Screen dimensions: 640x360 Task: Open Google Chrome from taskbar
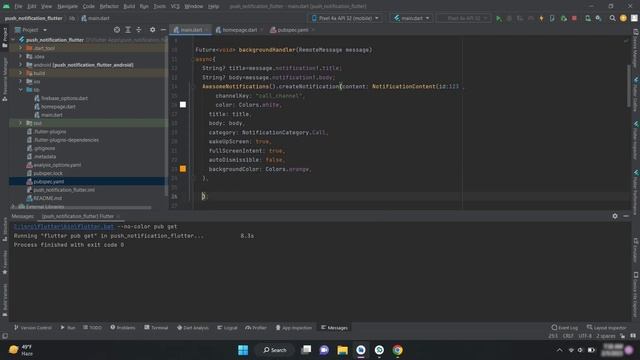pos(398,350)
